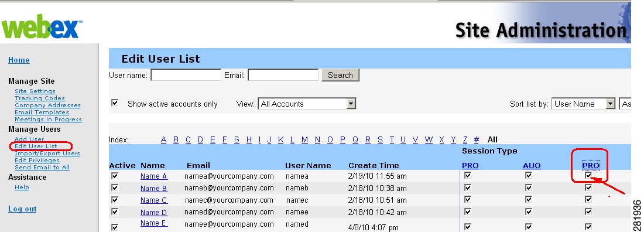Toggle Active checkbox for Name E
This screenshot has width=644, height=232.
click(x=115, y=227)
